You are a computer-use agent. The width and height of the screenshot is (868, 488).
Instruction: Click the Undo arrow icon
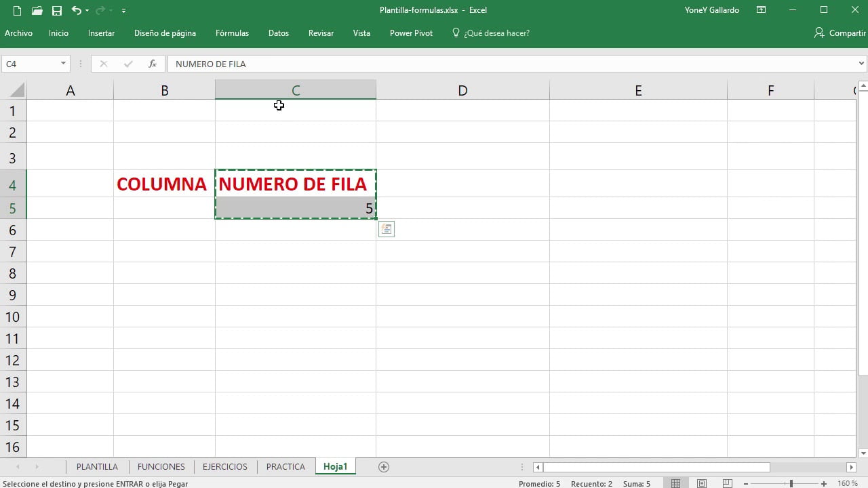[76, 10]
